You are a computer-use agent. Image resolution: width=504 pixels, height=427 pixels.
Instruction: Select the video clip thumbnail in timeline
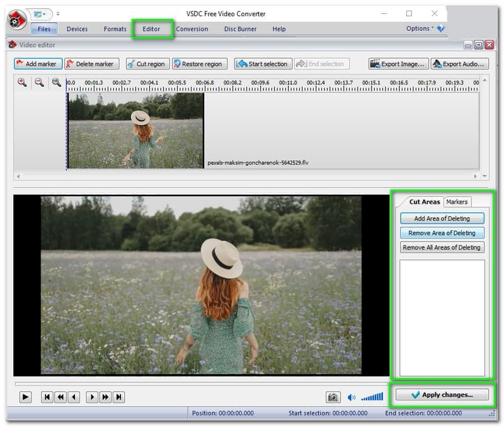135,131
